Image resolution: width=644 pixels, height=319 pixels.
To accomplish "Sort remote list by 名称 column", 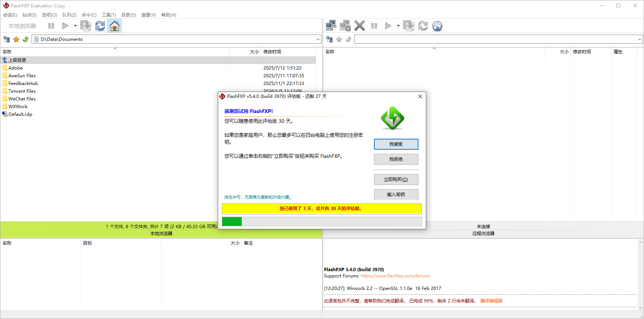I will (x=434, y=52).
